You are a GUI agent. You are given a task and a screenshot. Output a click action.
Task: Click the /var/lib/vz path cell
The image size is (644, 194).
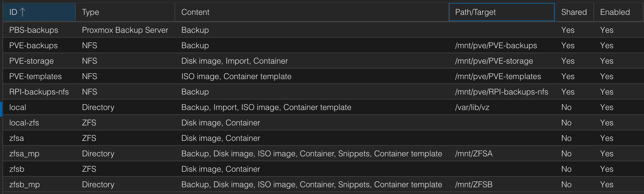point(472,107)
